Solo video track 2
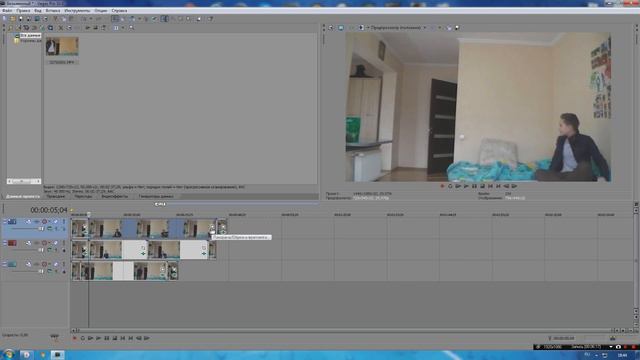Screen dimensions: 640x360 click(64, 243)
